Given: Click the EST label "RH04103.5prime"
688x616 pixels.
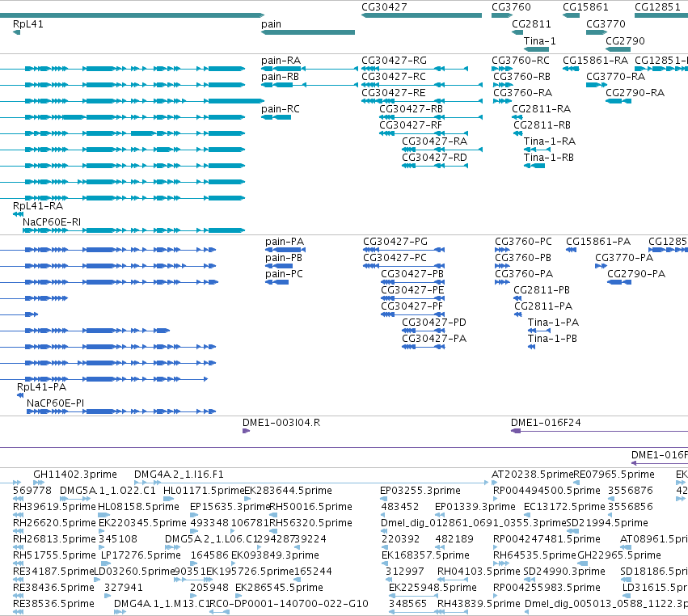Looking at the screenshot, I should point(479,572).
